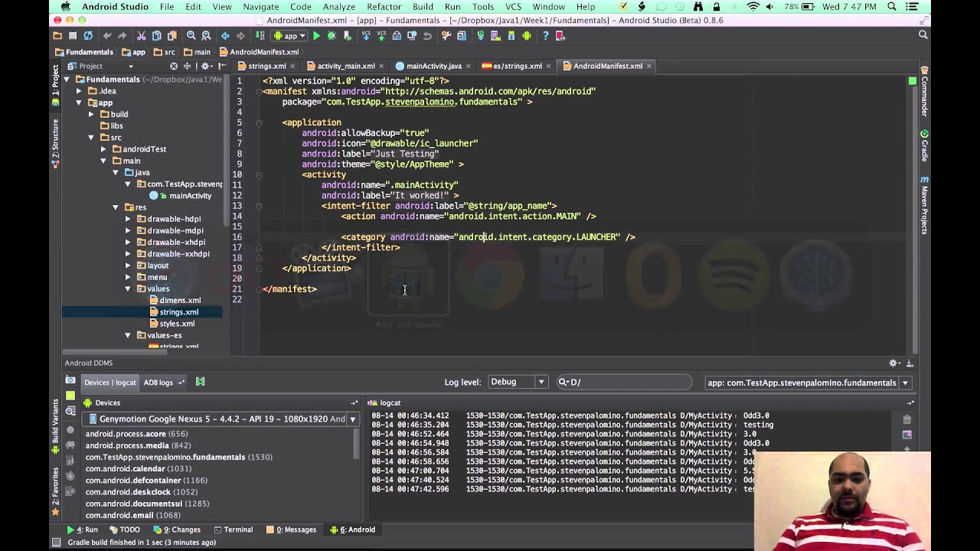Click the Synchronize toolbar icon
This screenshot has height=551, width=980.
[88, 36]
